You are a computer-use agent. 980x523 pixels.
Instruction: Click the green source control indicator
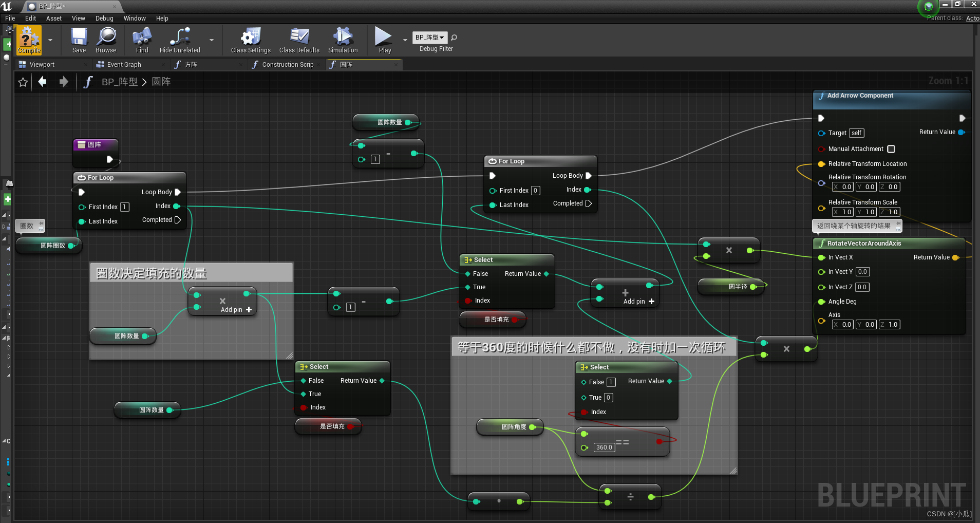pos(928,7)
